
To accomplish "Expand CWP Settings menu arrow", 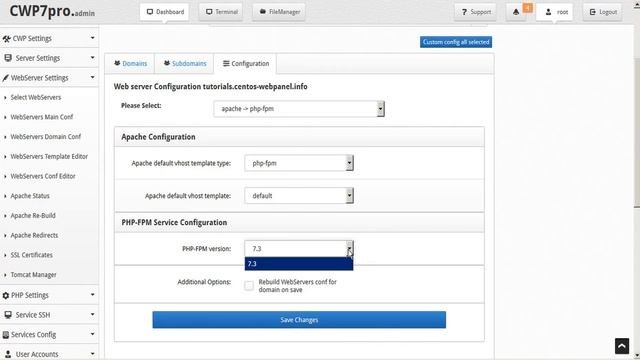I will coord(93,38).
